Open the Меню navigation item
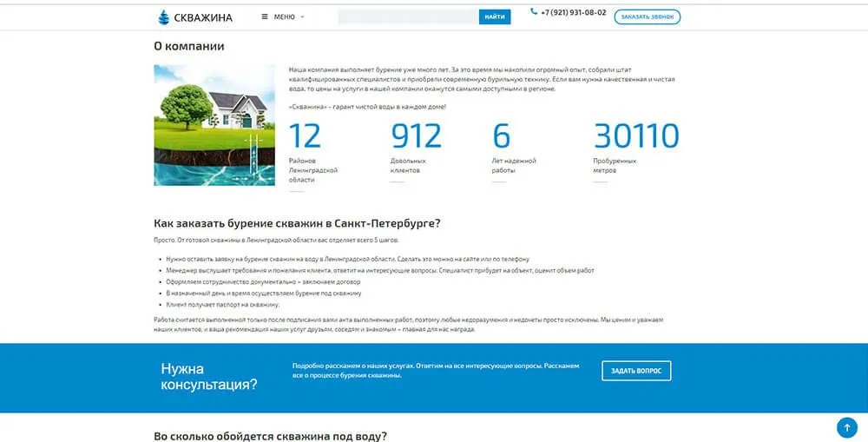868x442 pixels. click(x=284, y=16)
